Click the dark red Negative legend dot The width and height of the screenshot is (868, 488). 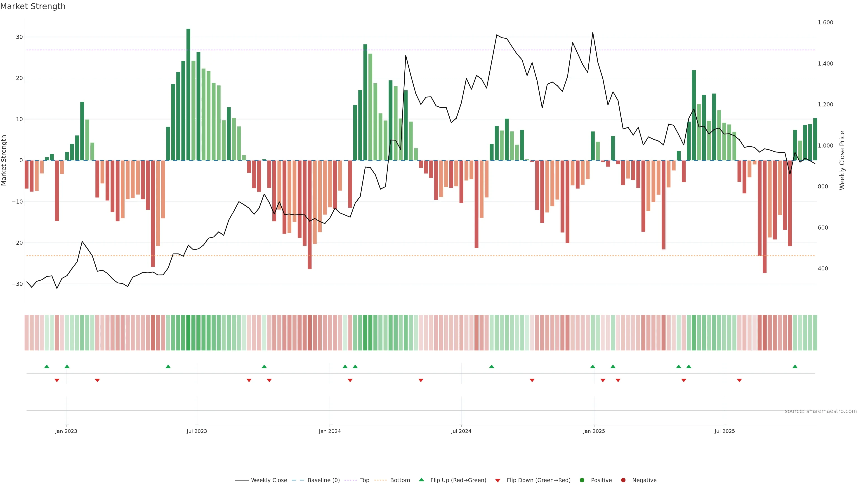click(x=623, y=480)
